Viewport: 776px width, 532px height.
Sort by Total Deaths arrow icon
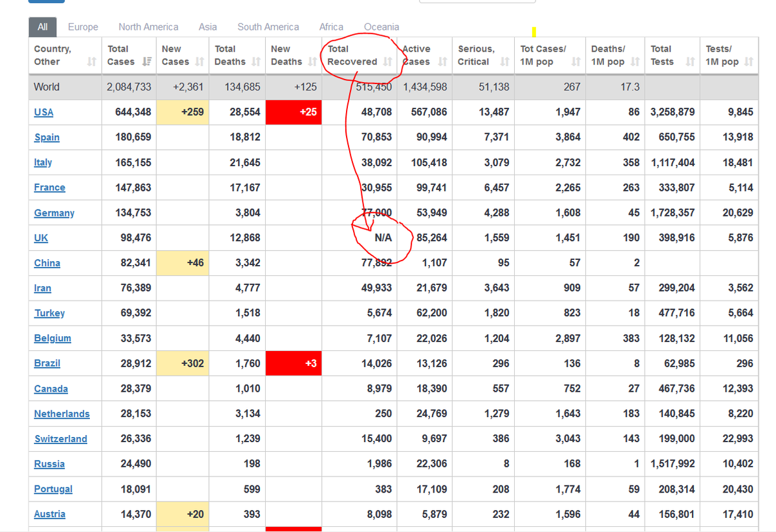tap(255, 62)
